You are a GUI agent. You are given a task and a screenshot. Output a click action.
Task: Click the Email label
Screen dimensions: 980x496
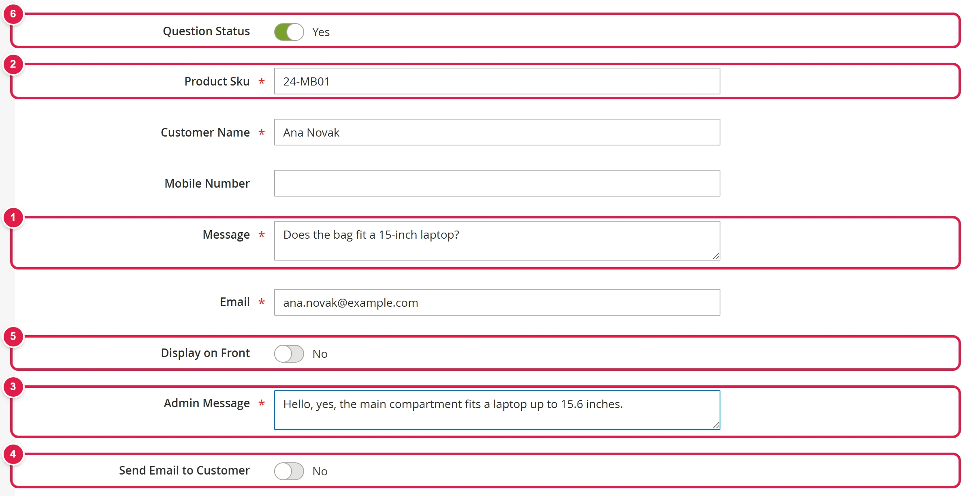pyautogui.click(x=235, y=302)
